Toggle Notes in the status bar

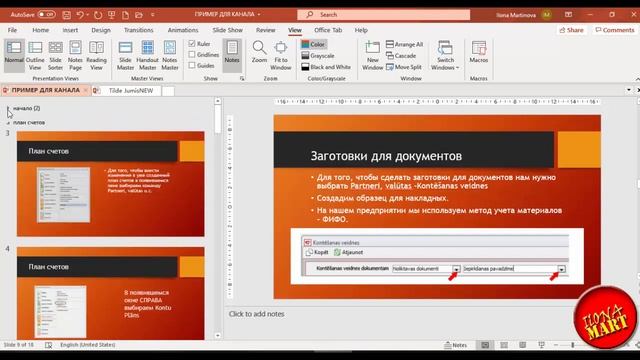coord(456,345)
